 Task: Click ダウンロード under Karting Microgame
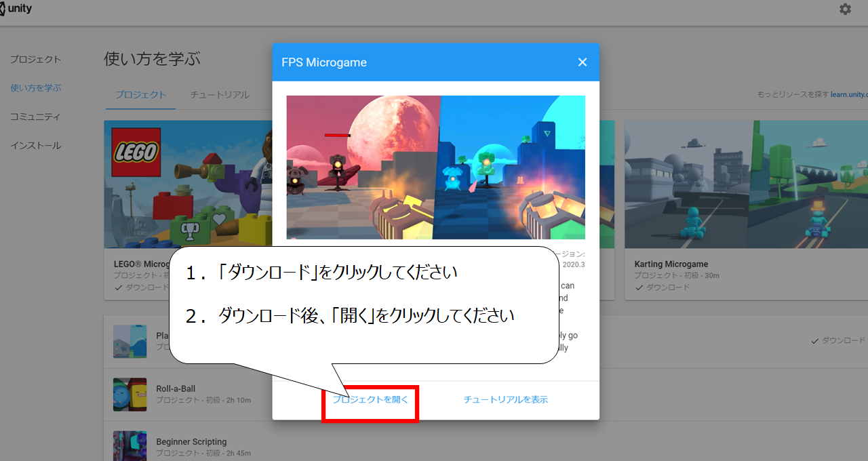pos(662,287)
